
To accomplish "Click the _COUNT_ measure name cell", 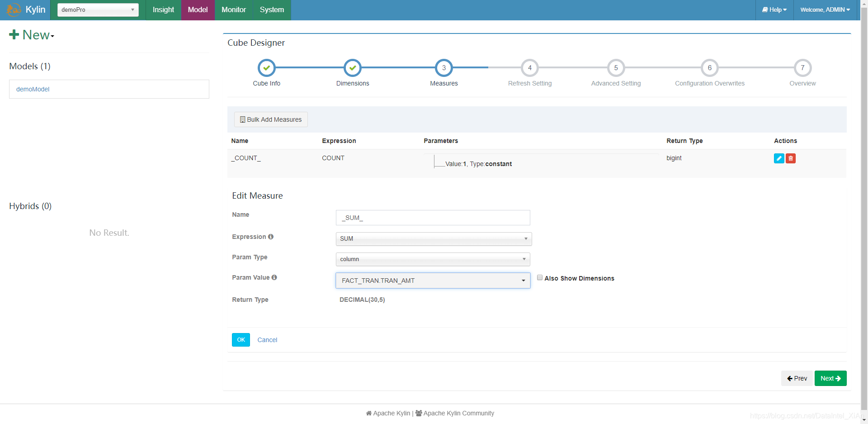I will 246,158.
